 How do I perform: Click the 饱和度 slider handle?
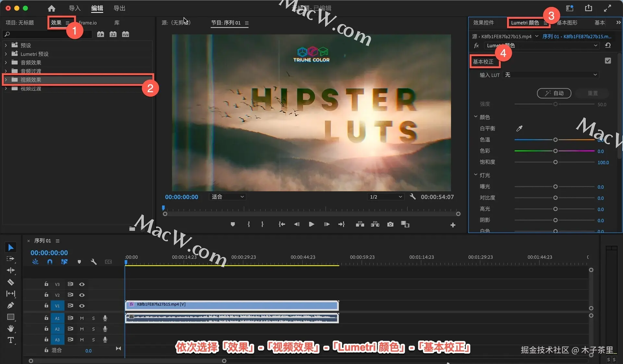click(x=555, y=162)
